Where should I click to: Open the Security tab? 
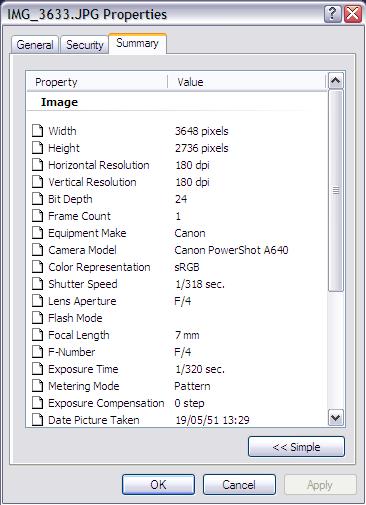[x=85, y=45]
